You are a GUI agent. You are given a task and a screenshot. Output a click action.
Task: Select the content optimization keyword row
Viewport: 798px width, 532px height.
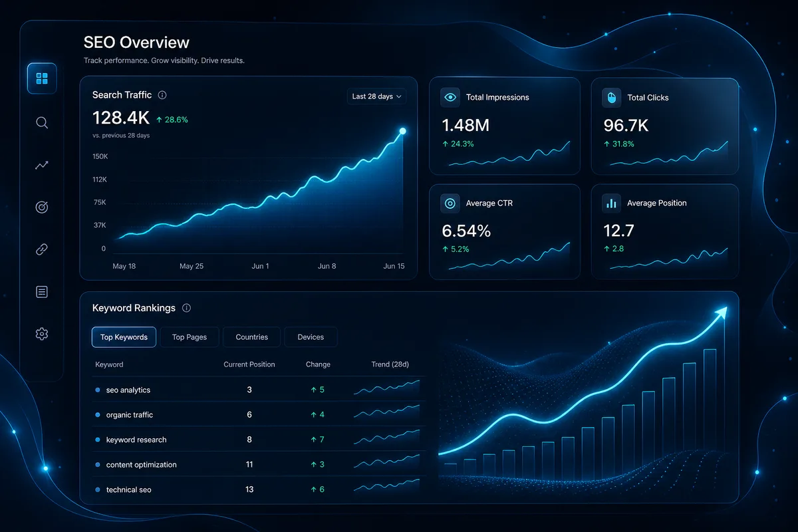pyautogui.click(x=258, y=464)
